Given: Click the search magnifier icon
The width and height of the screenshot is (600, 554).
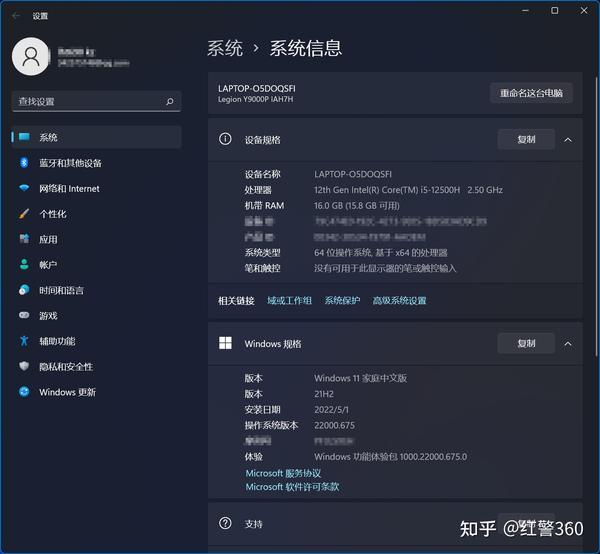Looking at the screenshot, I should click(x=170, y=101).
